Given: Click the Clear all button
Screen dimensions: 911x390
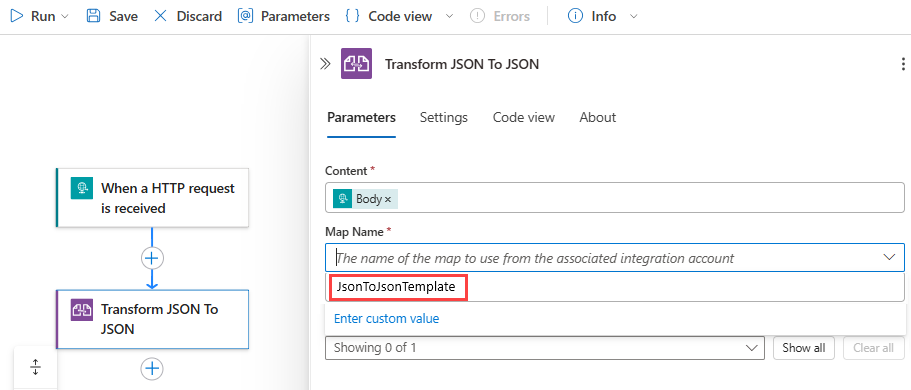Looking at the screenshot, I should coord(873,348).
